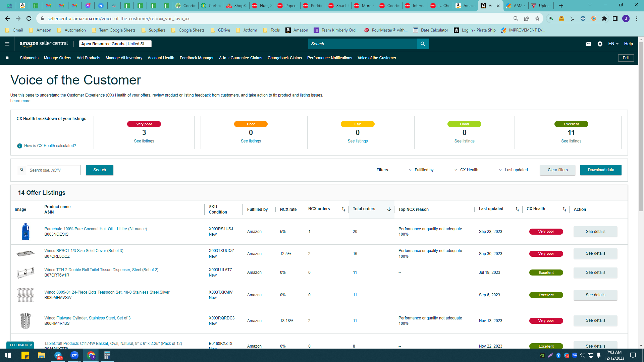Viewport: 644px width, 362px height.
Task: Reload the page in Chrome
Action: click(29, 18)
